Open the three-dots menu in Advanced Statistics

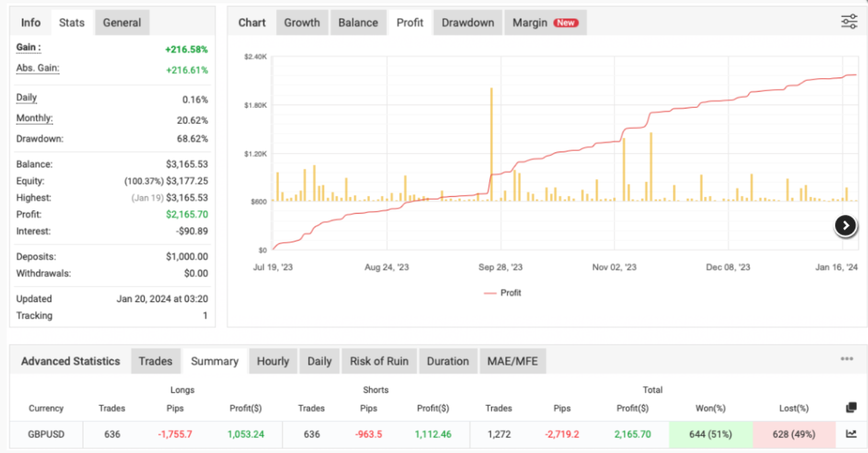click(846, 359)
